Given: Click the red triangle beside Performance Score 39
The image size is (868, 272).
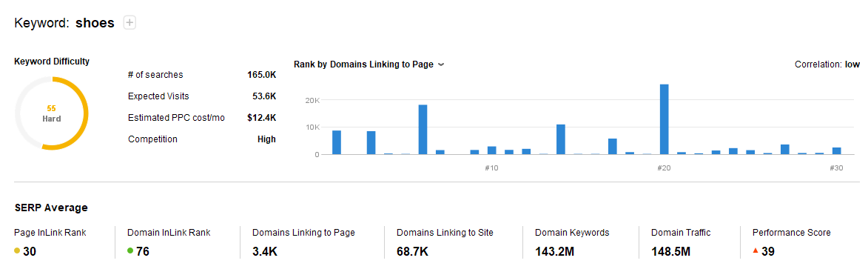Looking at the screenshot, I should (x=756, y=251).
